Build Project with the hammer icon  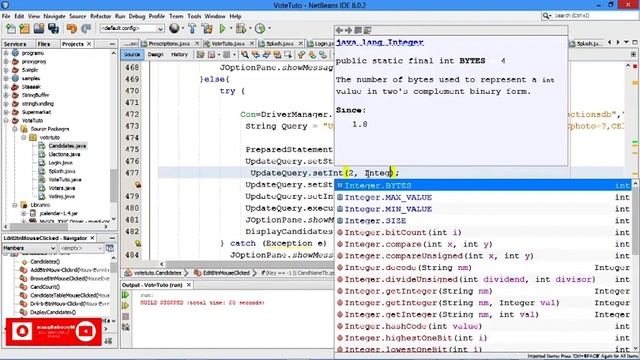(x=192, y=29)
